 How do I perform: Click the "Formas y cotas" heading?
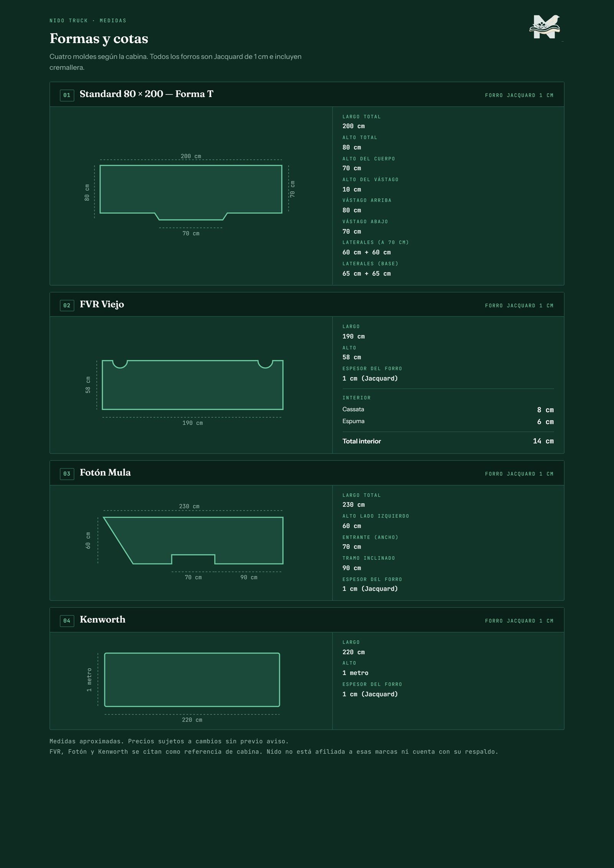(99, 39)
